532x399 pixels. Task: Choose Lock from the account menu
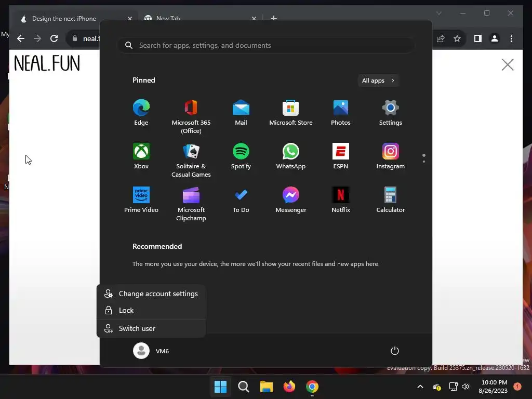point(151,310)
